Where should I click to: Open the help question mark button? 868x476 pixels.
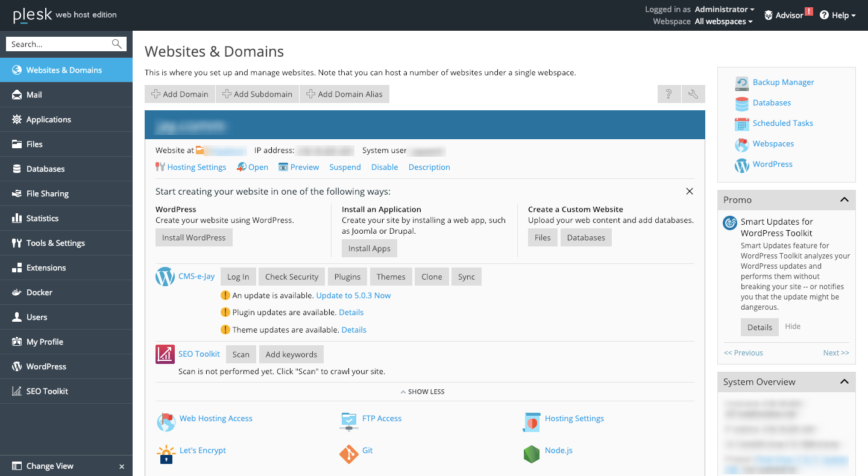click(x=669, y=94)
